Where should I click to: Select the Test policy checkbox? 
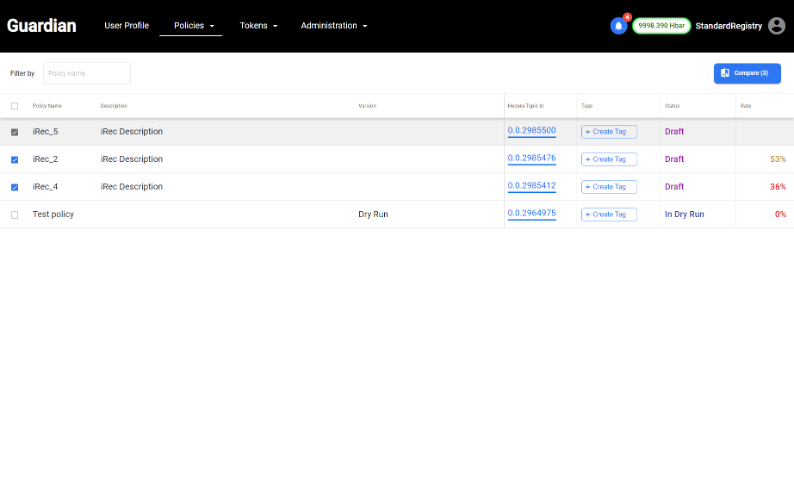point(14,215)
